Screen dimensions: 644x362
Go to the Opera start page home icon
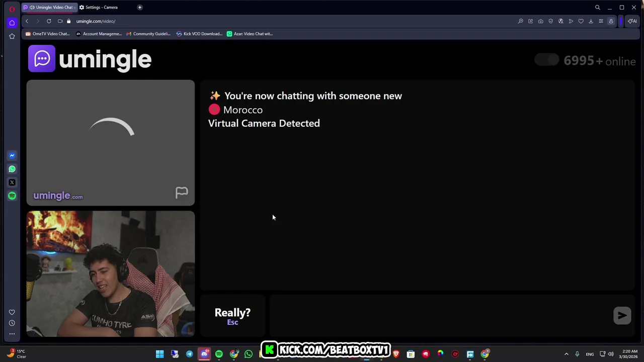pos(12,23)
